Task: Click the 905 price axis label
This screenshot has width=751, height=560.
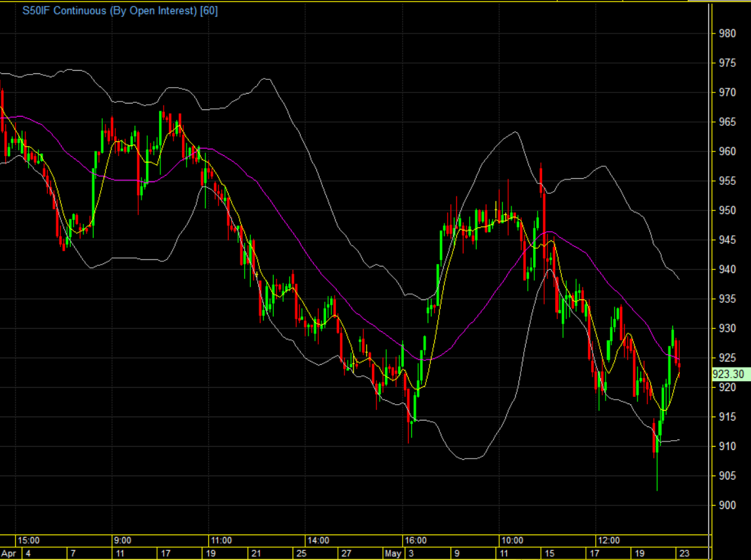Action: click(727, 476)
